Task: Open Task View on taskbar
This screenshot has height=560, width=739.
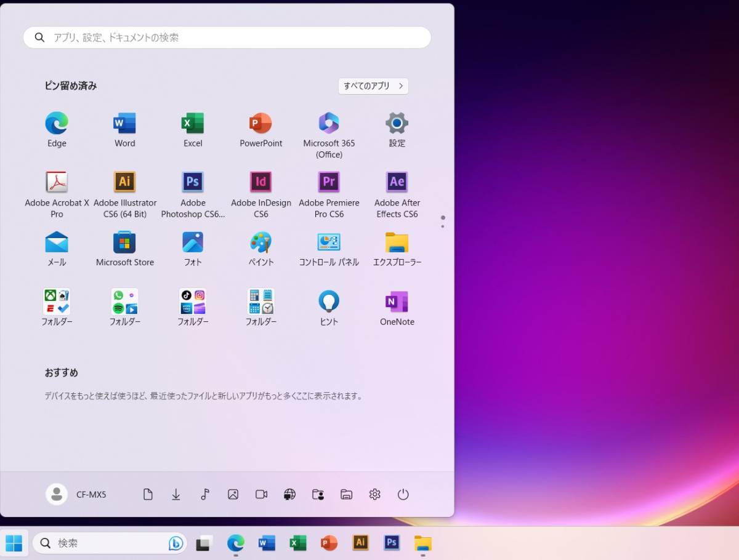Action: point(204,543)
